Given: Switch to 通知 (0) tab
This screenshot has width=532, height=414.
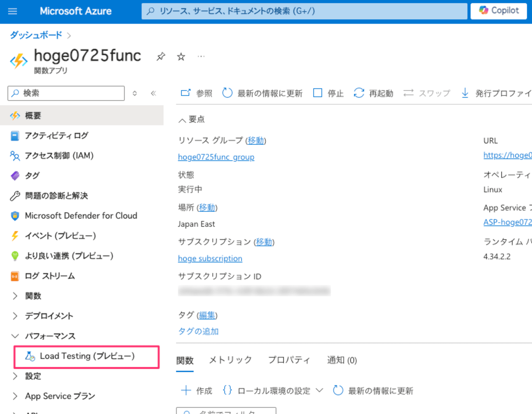Looking at the screenshot, I should coord(342,360).
